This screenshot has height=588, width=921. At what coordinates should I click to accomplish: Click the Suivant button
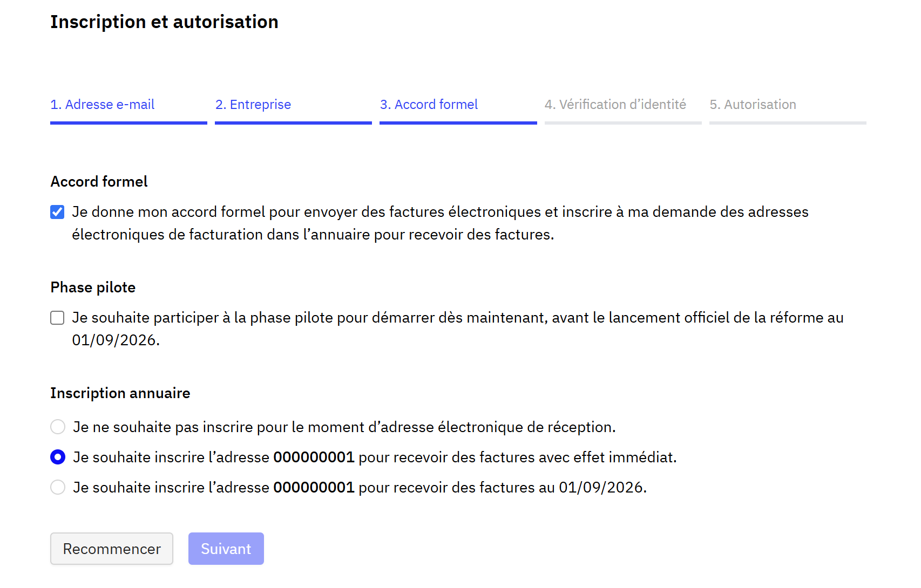click(226, 549)
